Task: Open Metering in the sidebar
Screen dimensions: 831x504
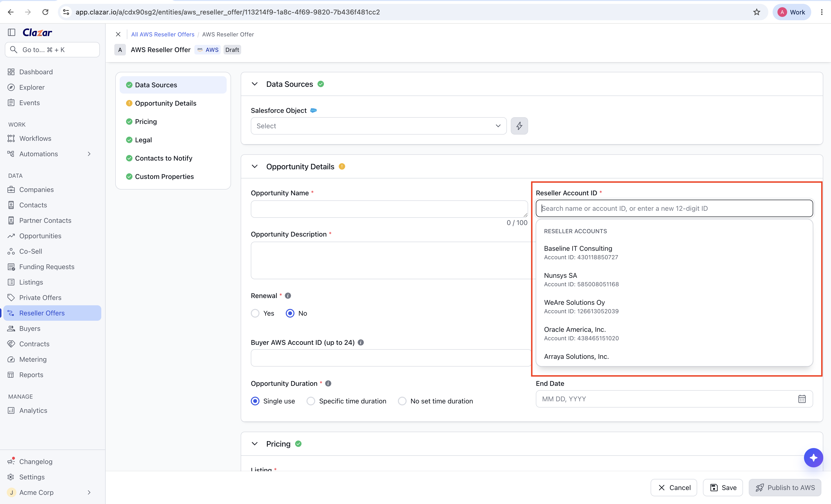Action: coord(52,359)
